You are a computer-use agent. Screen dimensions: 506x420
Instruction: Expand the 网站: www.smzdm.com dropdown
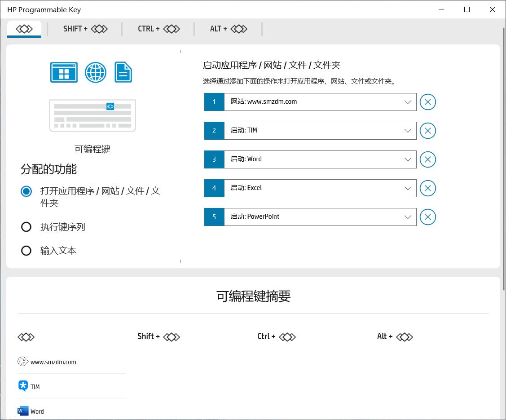pos(408,102)
